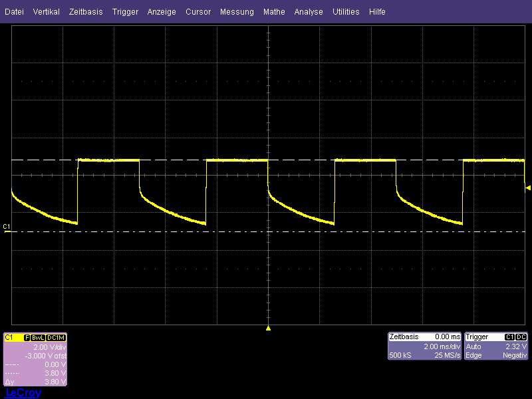Open the Analyse menu
The image size is (532, 399).
(x=309, y=12)
